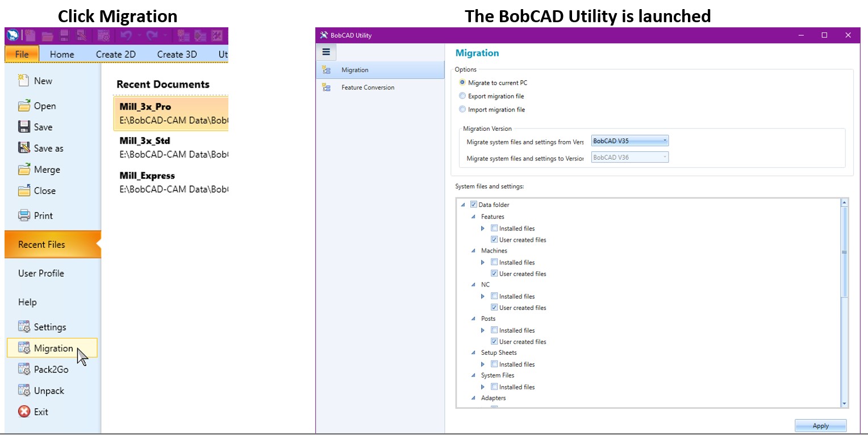Check Installed files under Posts
The image size is (868, 435).
click(494, 330)
